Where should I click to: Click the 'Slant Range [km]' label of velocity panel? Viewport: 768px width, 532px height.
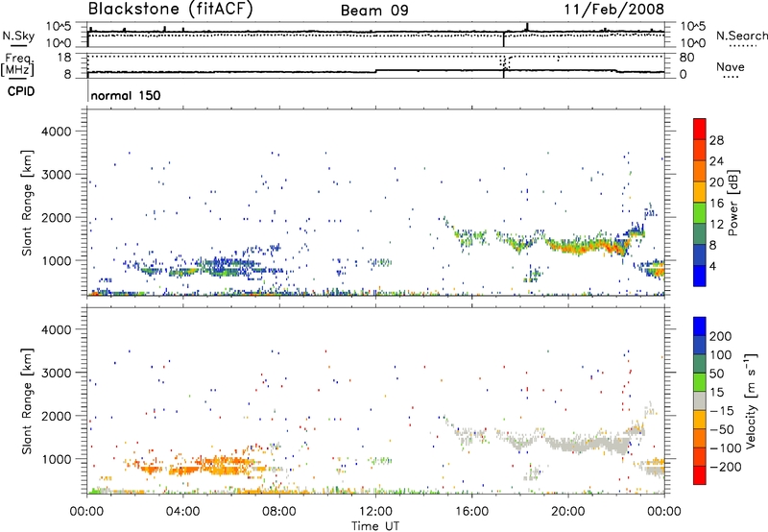click(x=27, y=400)
